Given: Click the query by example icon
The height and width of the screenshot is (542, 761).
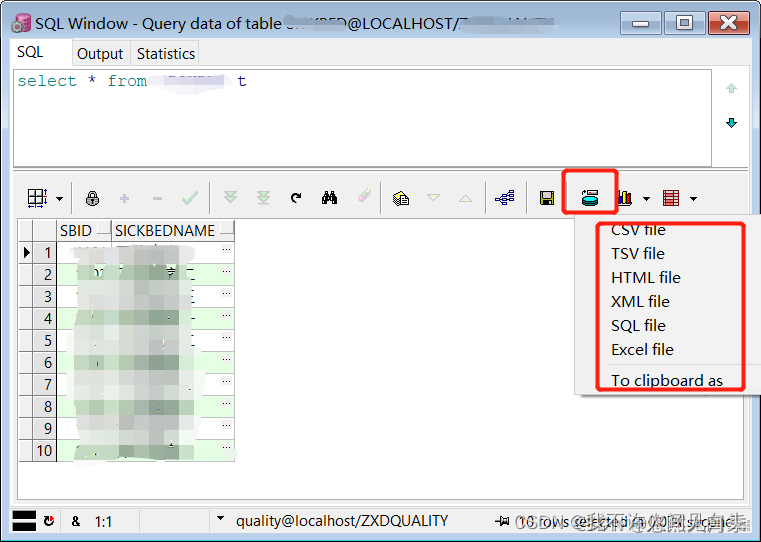Looking at the screenshot, I should (x=401, y=198).
